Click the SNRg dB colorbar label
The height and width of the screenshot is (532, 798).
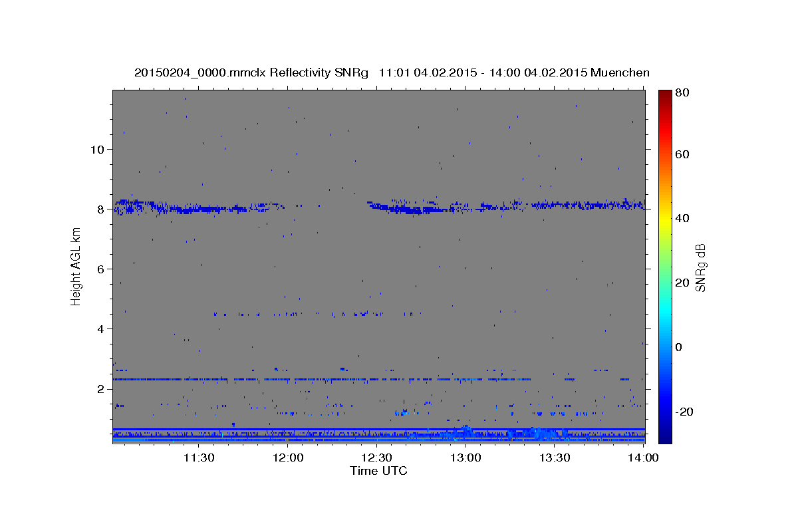point(701,267)
